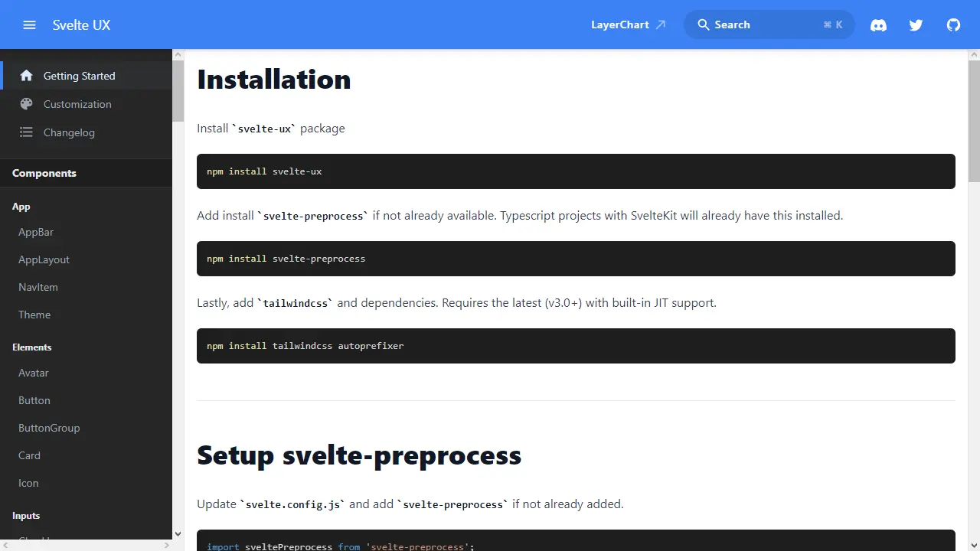Screen dimensions: 980x551
Task: View the Button element documentation
Action: point(34,400)
